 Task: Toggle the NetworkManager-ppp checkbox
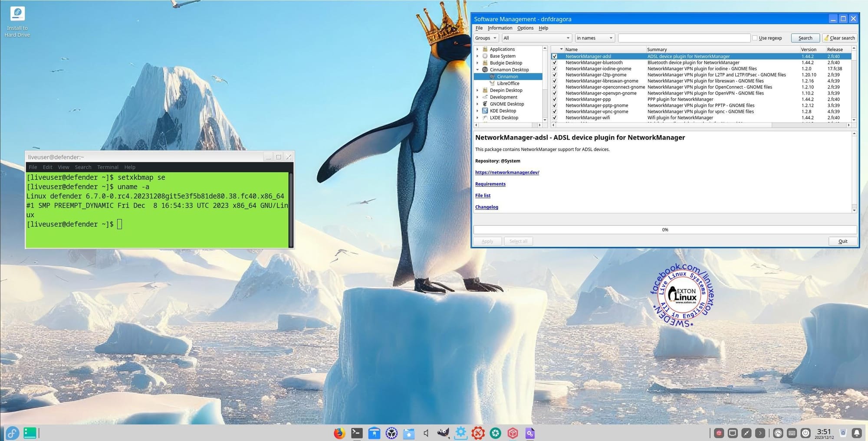click(554, 99)
